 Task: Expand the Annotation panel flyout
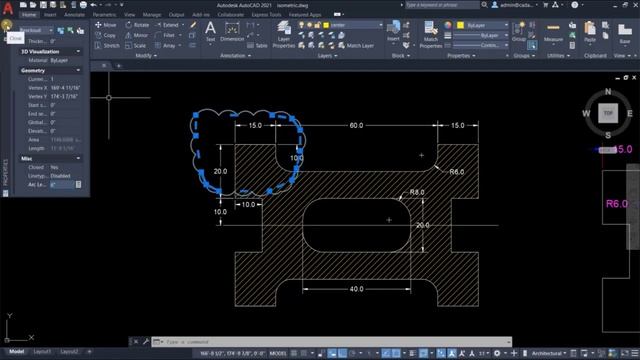(235, 56)
